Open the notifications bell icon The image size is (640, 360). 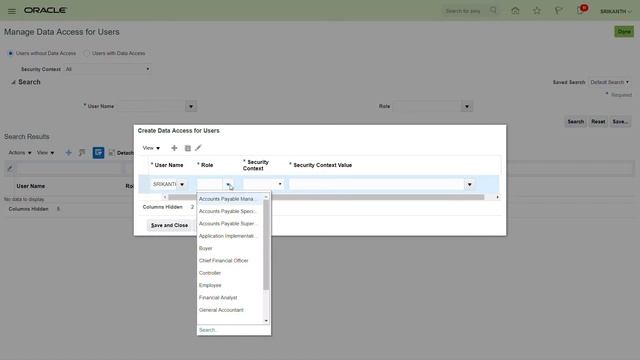580,11
